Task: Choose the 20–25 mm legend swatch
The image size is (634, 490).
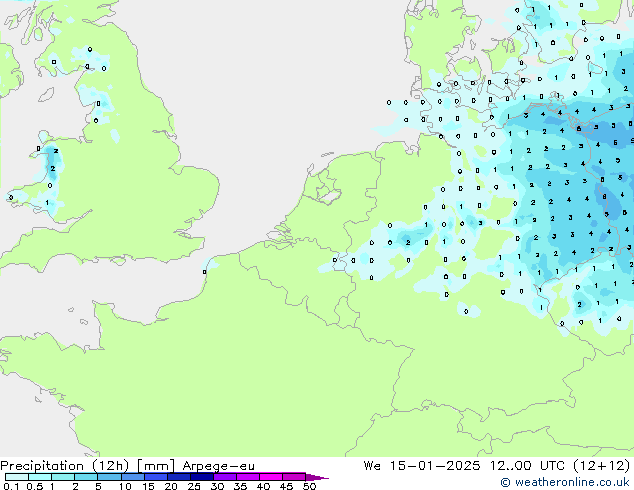Action: coord(179,477)
